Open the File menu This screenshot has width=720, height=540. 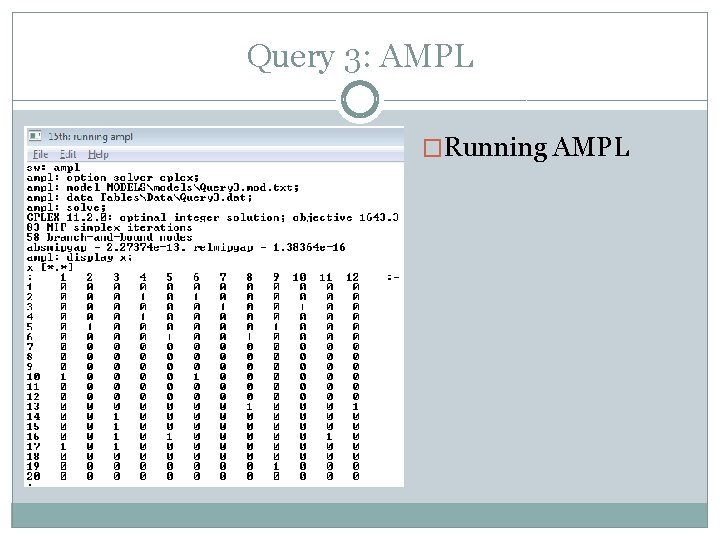click(x=40, y=155)
